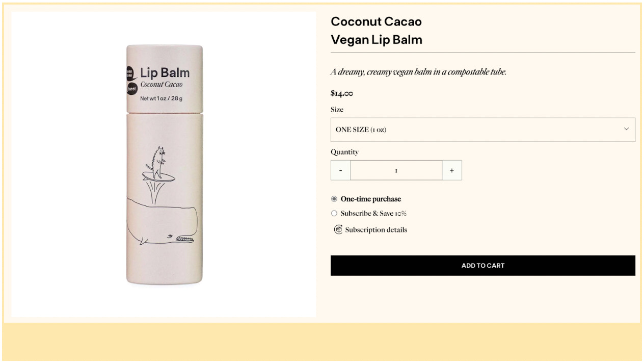The width and height of the screenshot is (644, 362).
Task: Open the size picker under the Size label
Action: pyautogui.click(x=482, y=129)
